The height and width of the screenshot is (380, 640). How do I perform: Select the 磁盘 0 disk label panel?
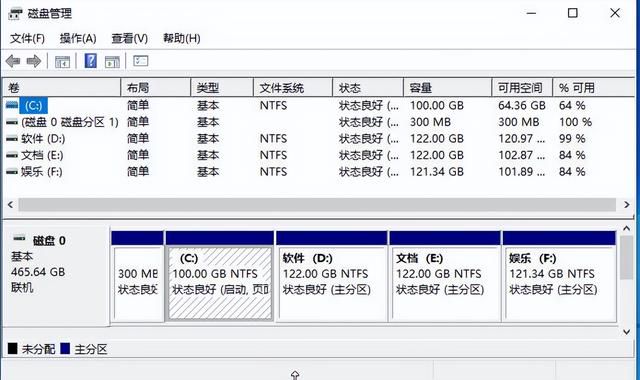click(x=56, y=276)
